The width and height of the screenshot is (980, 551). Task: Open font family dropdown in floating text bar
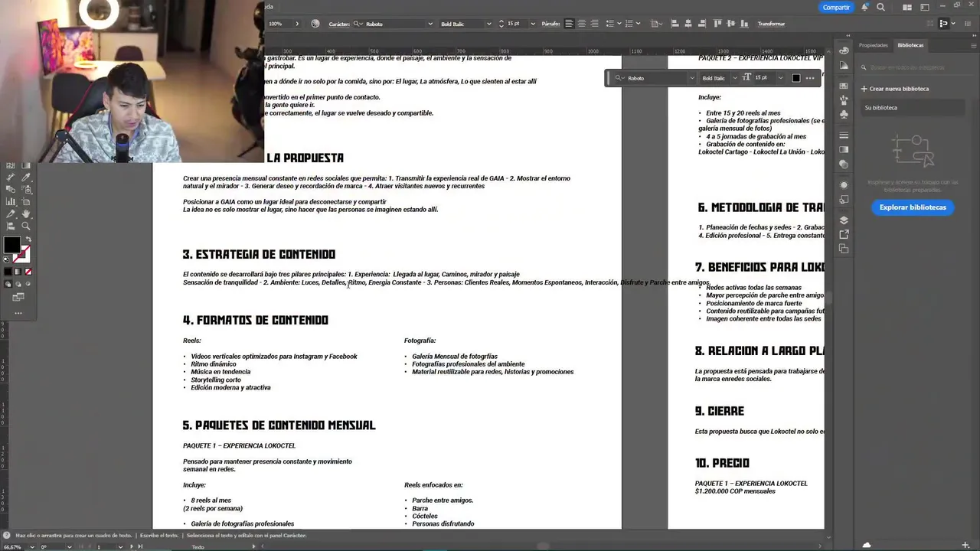(x=691, y=78)
